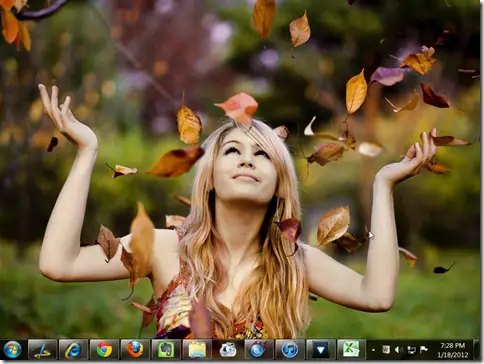Open the camera snapshot app in taskbar
The height and width of the screenshot is (364, 484).
click(228, 350)
